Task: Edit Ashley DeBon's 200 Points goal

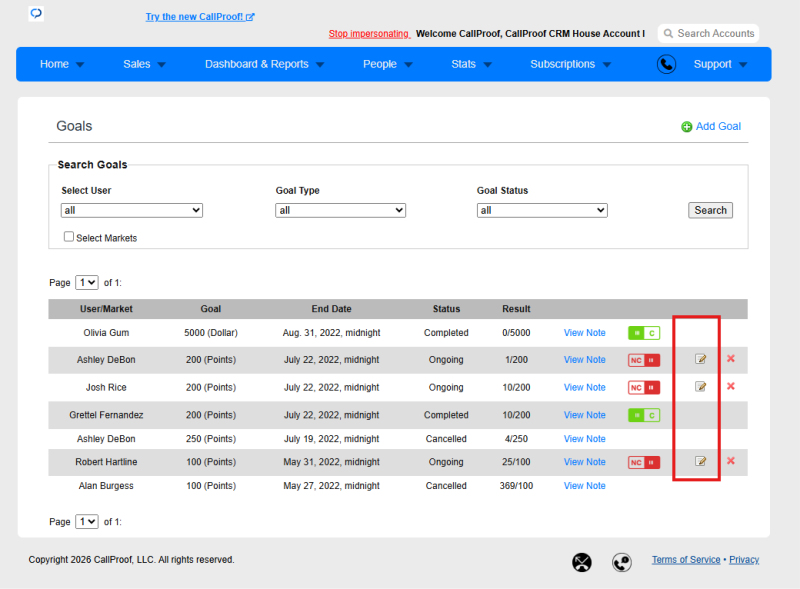Action: click(x=701, y=359)
